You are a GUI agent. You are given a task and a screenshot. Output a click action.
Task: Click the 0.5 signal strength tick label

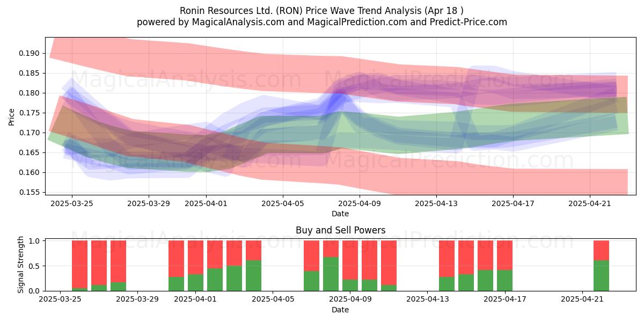tap(34, 266)
